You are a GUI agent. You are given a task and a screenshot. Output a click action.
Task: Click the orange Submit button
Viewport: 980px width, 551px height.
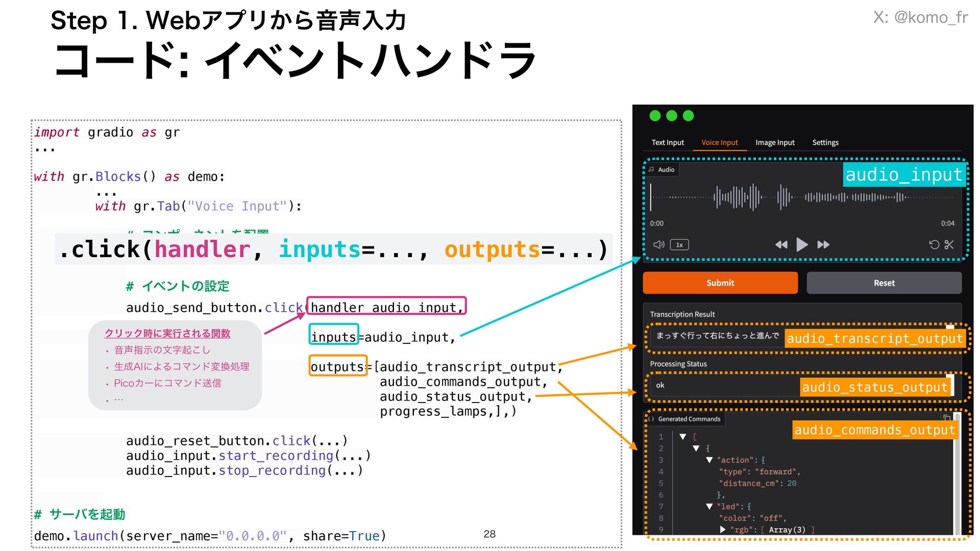720,283
